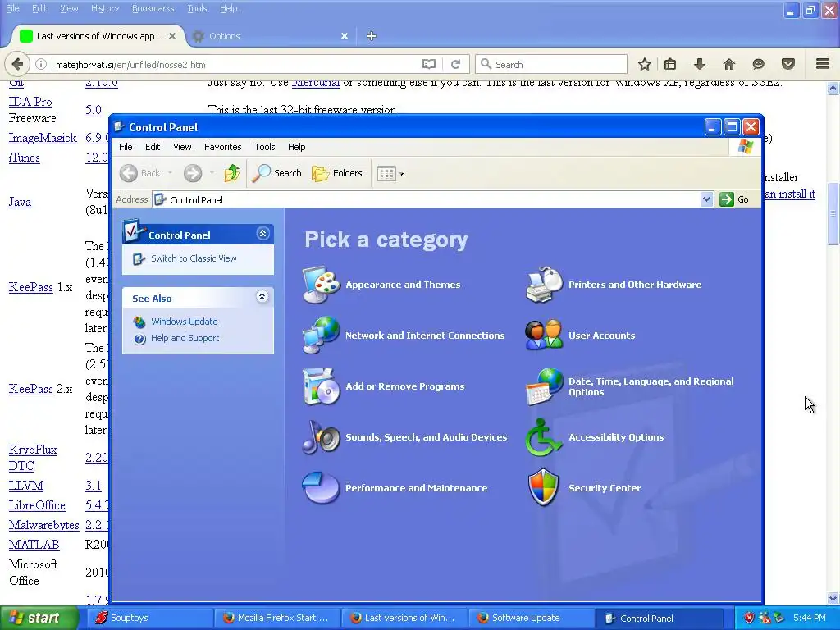Open Firefox Bookmarks menu
Viewport: 840px width, 630px height.
[x=153, y=8]
